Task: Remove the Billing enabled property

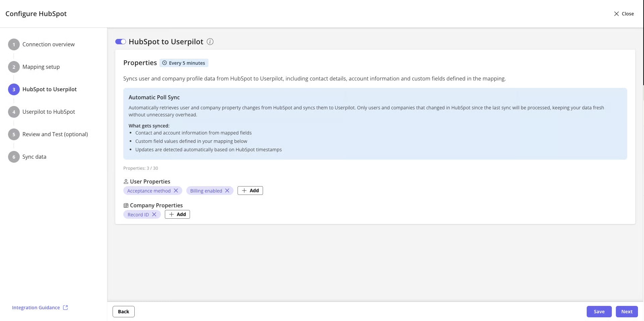Action: point(227,191)
